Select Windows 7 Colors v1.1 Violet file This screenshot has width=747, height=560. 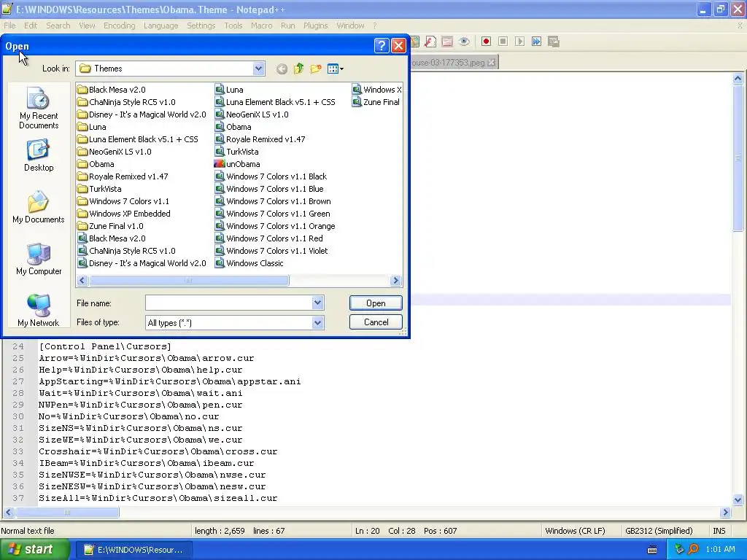[271, 251]
